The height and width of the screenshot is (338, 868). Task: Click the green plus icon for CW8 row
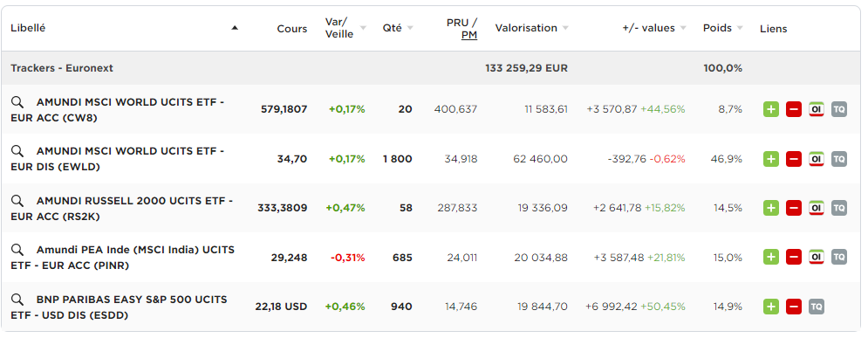tap(771, 109)
